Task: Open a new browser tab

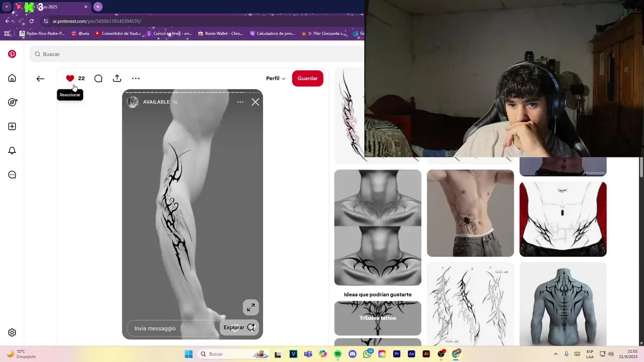Action: [98, 7]
